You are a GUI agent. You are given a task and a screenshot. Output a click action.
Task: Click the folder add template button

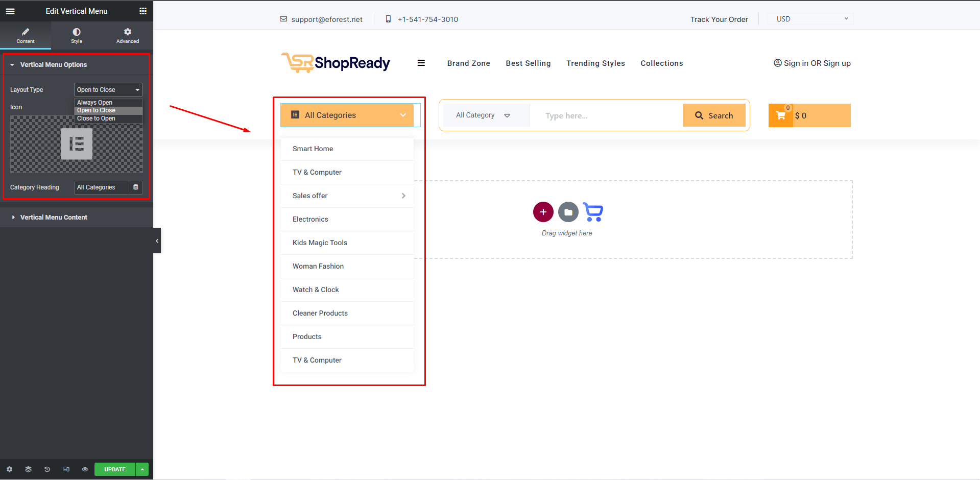coord(568,212)
